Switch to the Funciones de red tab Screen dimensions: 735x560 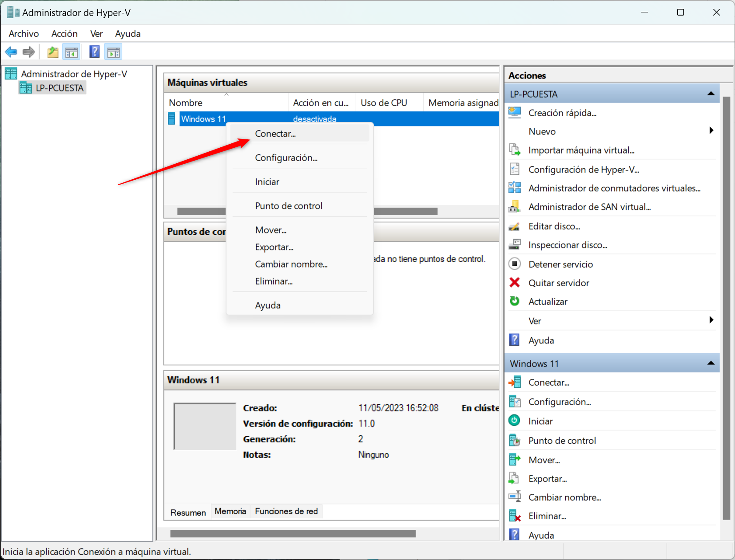pyautogui.click(x=286, y=511)
